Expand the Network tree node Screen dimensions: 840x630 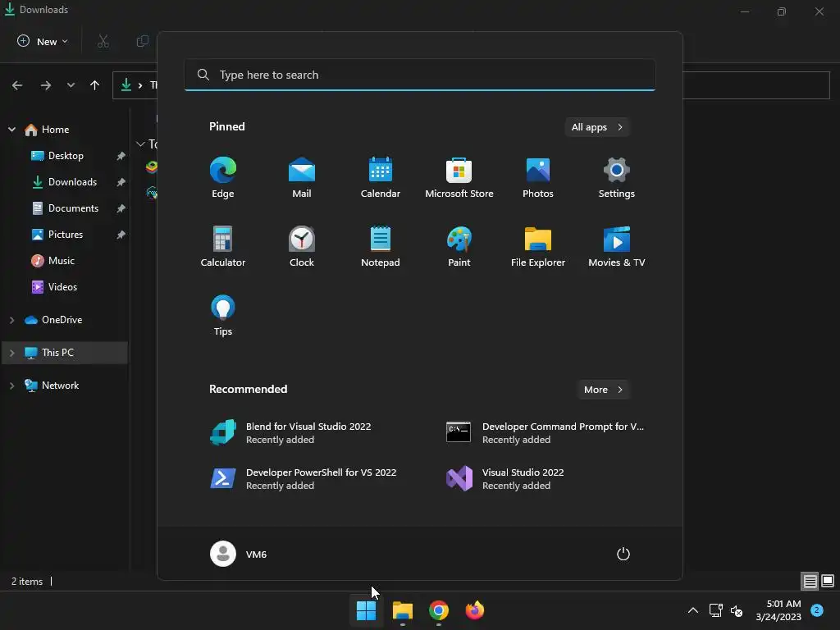coord(11,386)
